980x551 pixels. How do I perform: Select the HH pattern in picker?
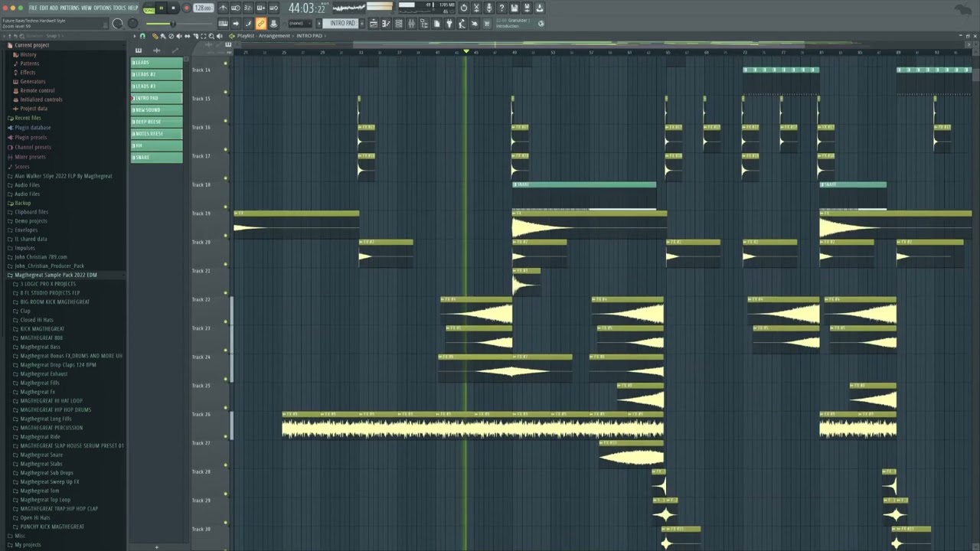pyautogui.click(x=157, y=145)
